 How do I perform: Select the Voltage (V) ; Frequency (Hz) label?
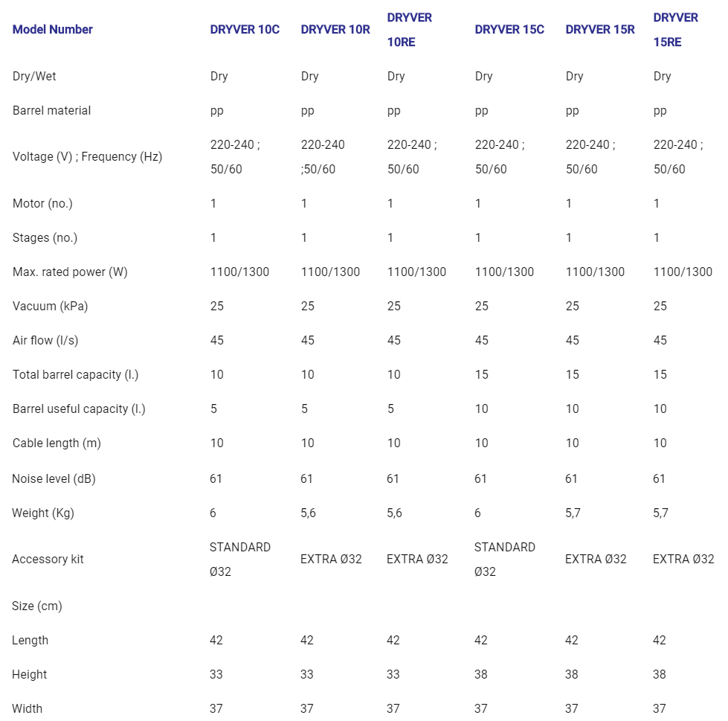click(x=87, y=157)
